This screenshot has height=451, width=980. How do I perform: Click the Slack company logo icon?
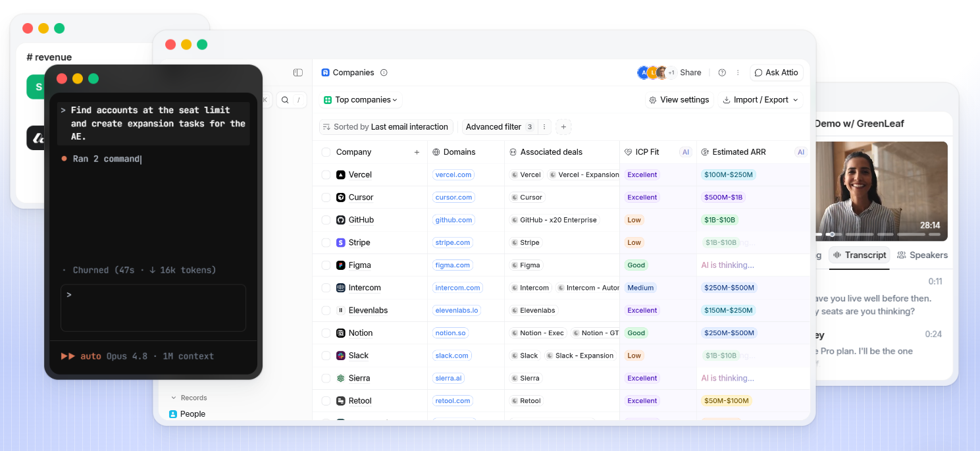coord(341,356)
